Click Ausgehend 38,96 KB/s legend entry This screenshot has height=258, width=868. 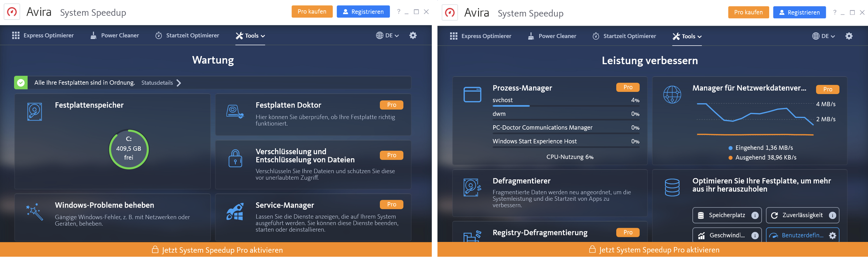coord(763,158)
